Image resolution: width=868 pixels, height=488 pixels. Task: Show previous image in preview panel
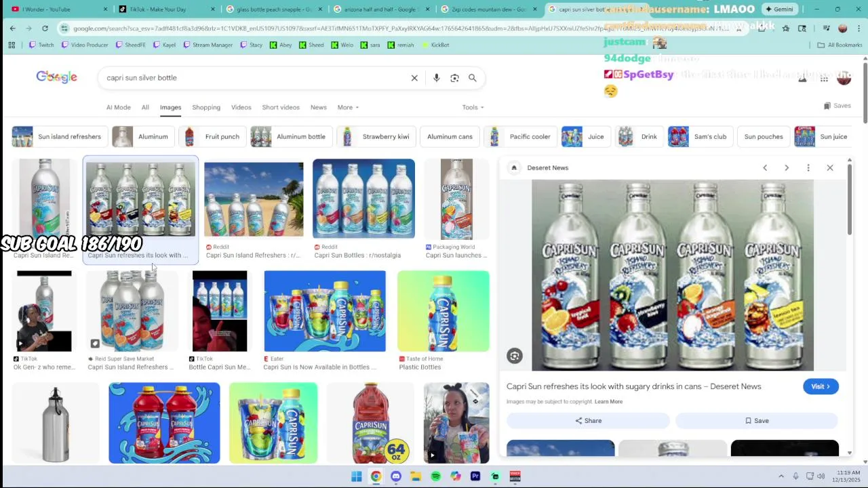pyautogui.click(x=765, y=167)
